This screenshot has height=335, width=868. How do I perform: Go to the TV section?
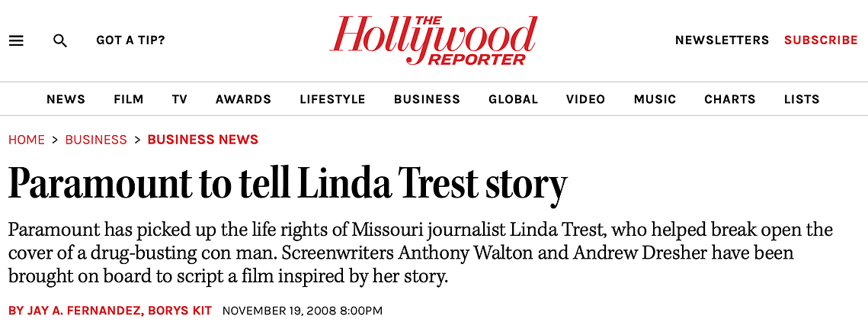click(179, 99)
